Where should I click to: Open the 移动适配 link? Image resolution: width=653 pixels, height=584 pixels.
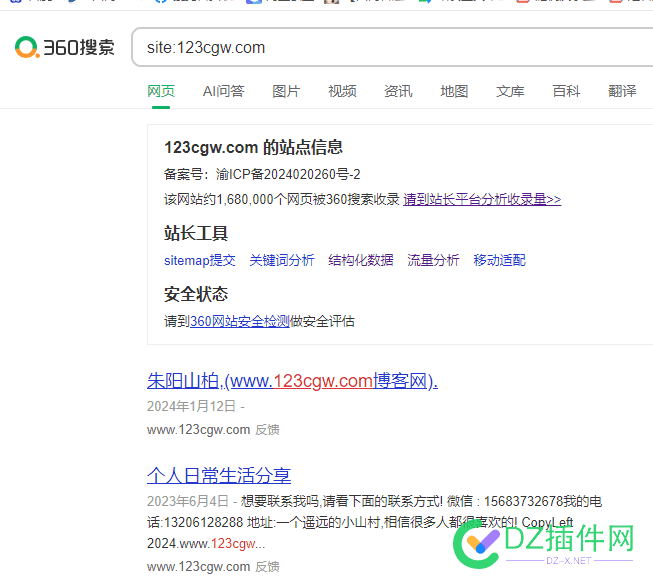coord(499,260)
